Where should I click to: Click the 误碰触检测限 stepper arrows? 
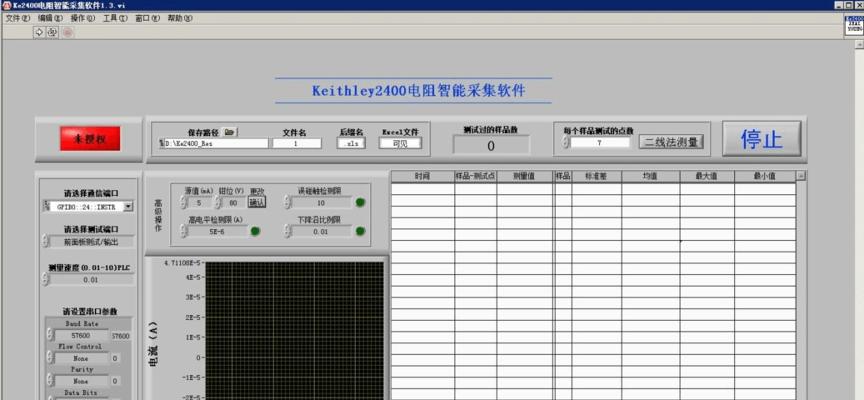click(x=287, y=203)
